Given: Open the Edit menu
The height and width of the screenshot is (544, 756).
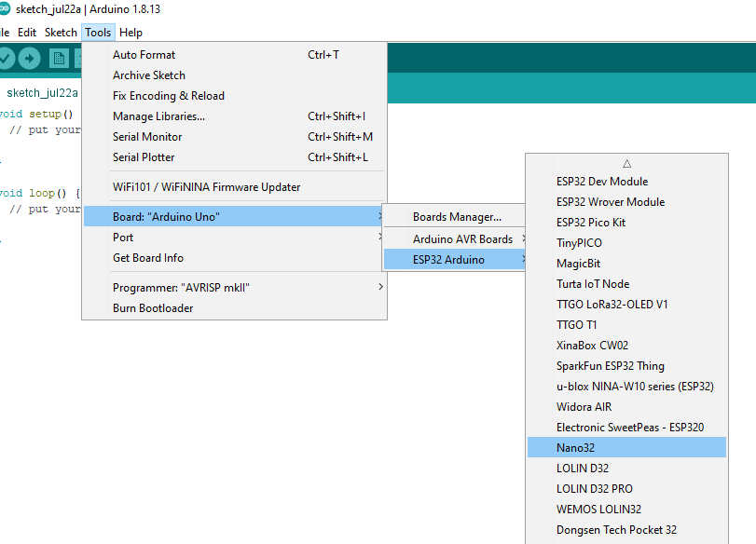Looking at the screenshot, I should click(x=27, y=33).
